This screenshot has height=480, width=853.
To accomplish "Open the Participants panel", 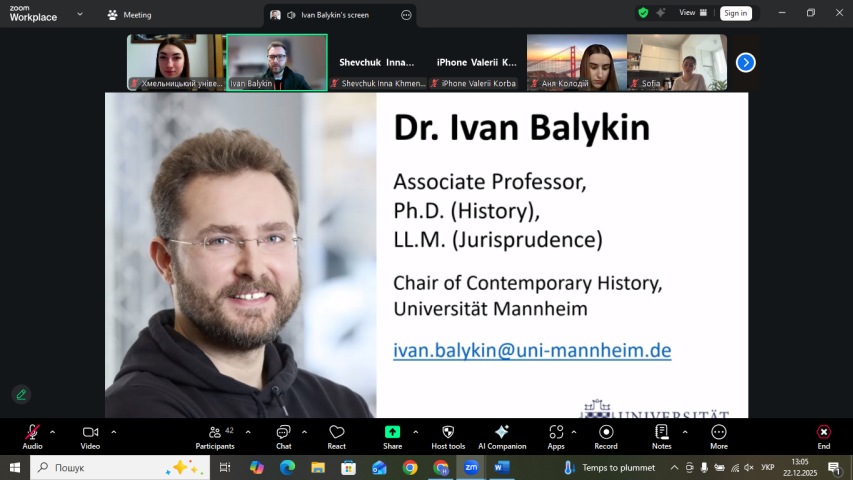I will click(215, 436).
